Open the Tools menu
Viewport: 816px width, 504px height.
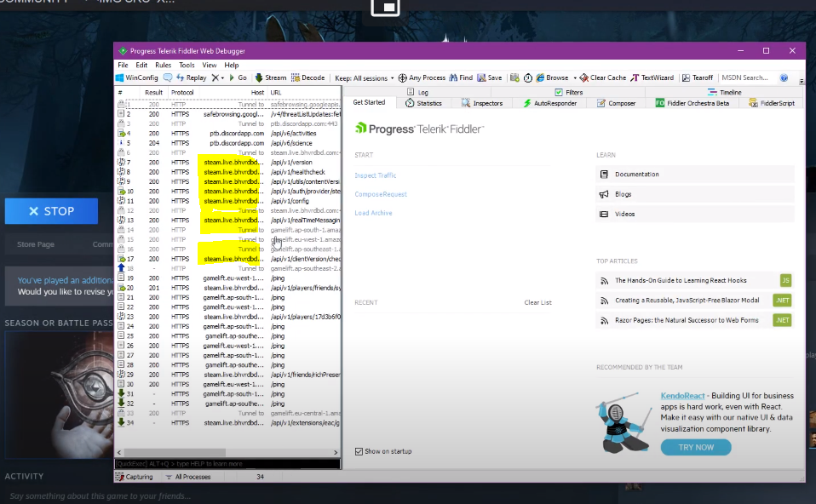[x=187, y=65]
